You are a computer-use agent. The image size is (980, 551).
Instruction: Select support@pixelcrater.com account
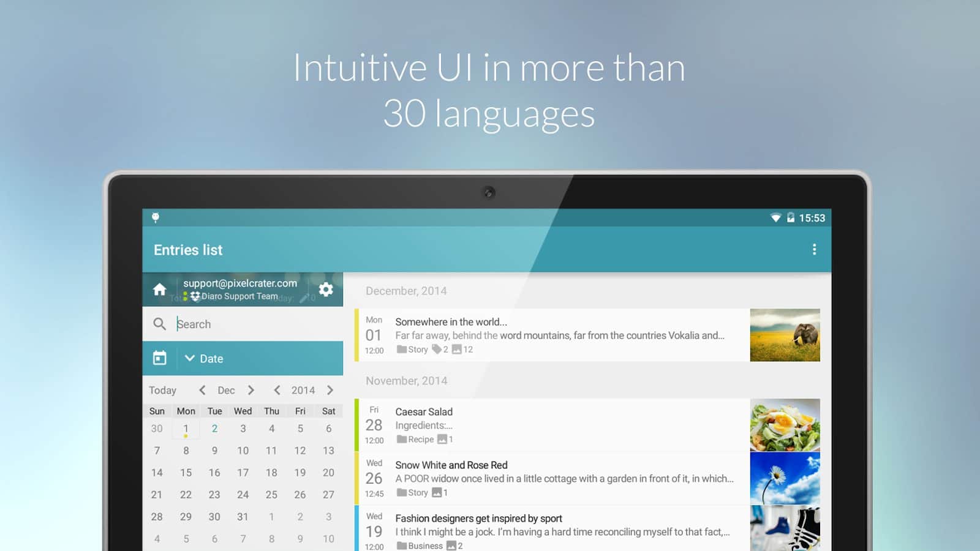click(x=240, y=283)
